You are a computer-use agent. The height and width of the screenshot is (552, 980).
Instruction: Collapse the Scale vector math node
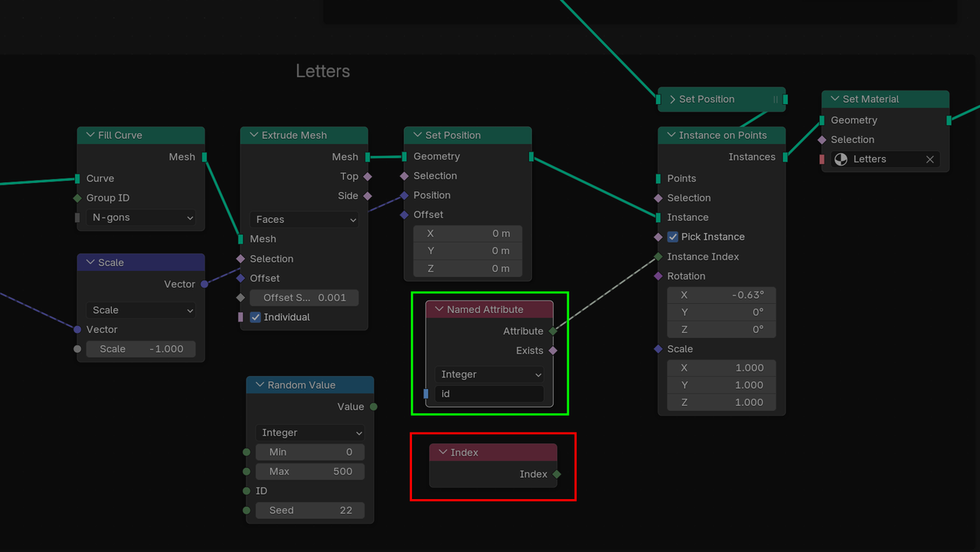pos(90,263)
